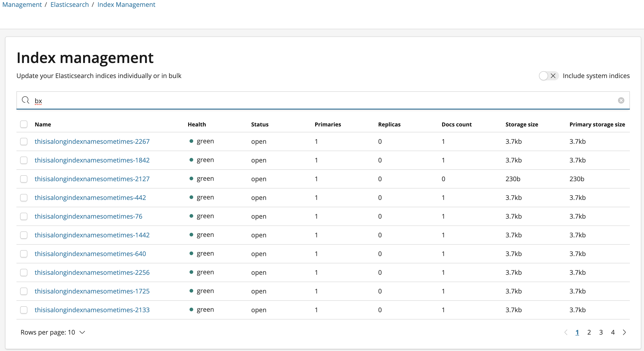Select the checkbox for thisisalongindexnamesometimes-2267

(x=24, y=141)
